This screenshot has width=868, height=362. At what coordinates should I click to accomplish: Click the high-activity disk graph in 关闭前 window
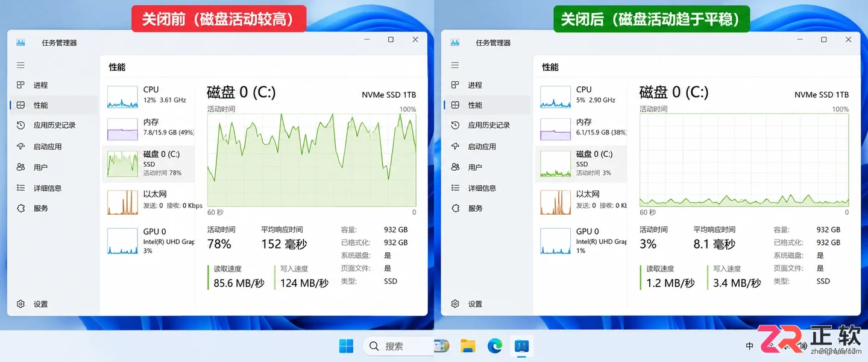point(312,160)
